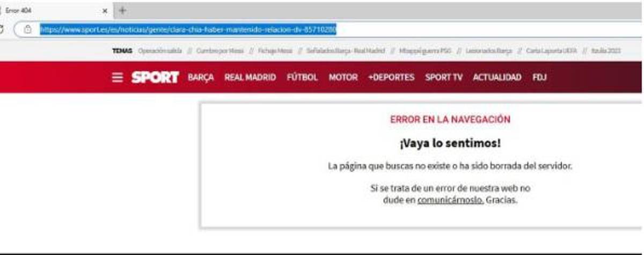Open the REAL MADRID section
Viewport: 644px width, 255px height.
point(250,77)
